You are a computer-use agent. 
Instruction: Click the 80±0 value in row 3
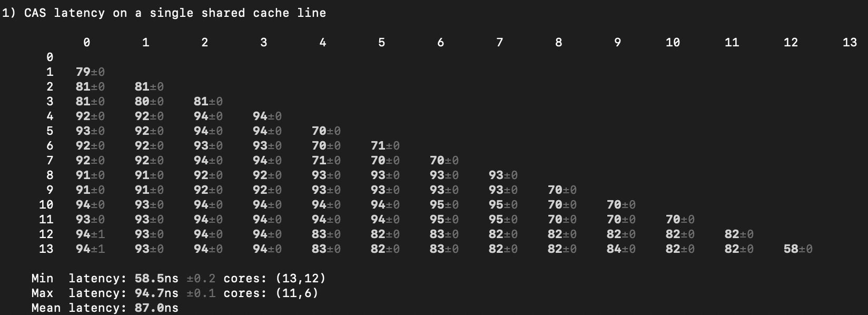point(149,102)
